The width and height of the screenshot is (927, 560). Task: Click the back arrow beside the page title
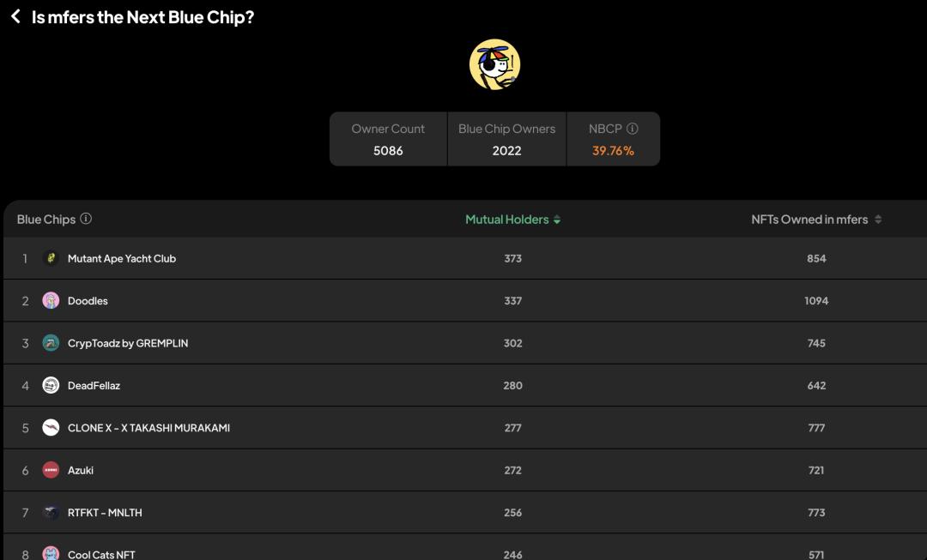(15, 16)
